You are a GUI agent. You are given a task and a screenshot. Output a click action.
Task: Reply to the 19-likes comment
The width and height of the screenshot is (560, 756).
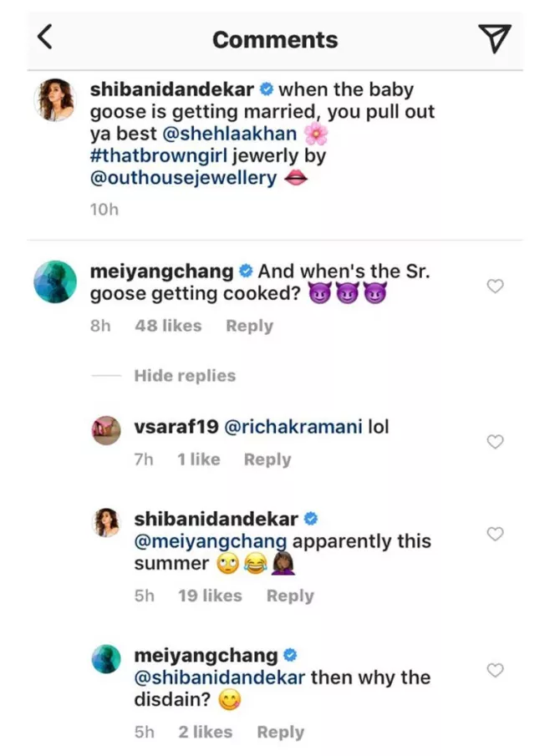click(x=290, y=596)
